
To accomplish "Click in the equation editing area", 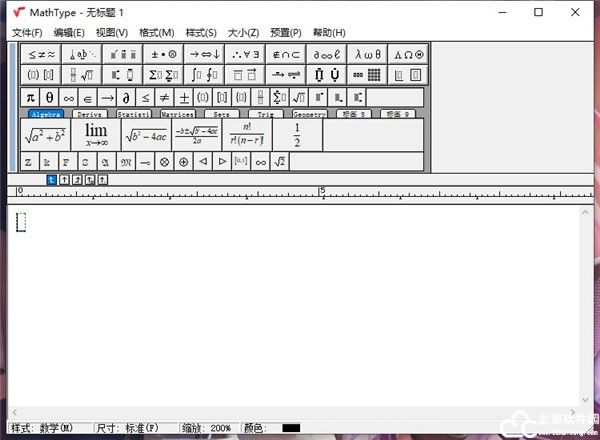I will (x=300, y=300).
